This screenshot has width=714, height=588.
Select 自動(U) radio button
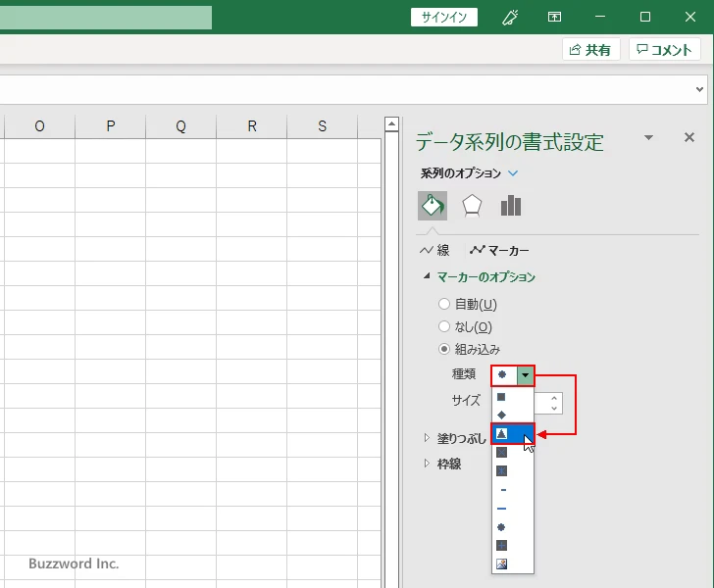tap(444, 304)
